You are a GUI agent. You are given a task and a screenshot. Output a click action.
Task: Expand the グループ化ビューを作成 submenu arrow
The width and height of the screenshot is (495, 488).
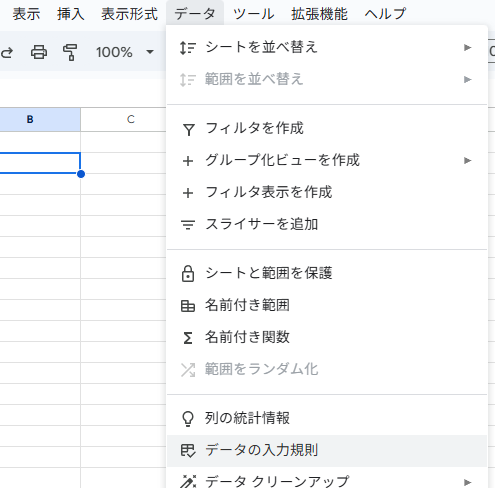pos(468,160)
